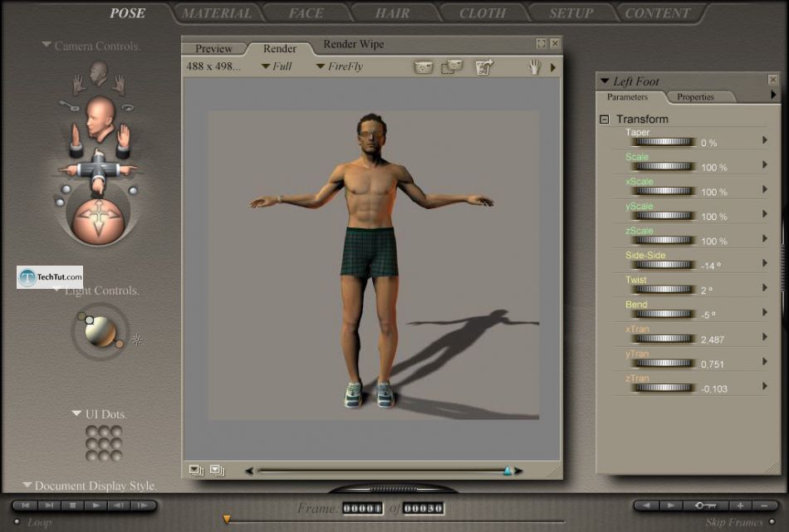789x532 pixels.
Task: Play the animation
Action: (96, 505)
